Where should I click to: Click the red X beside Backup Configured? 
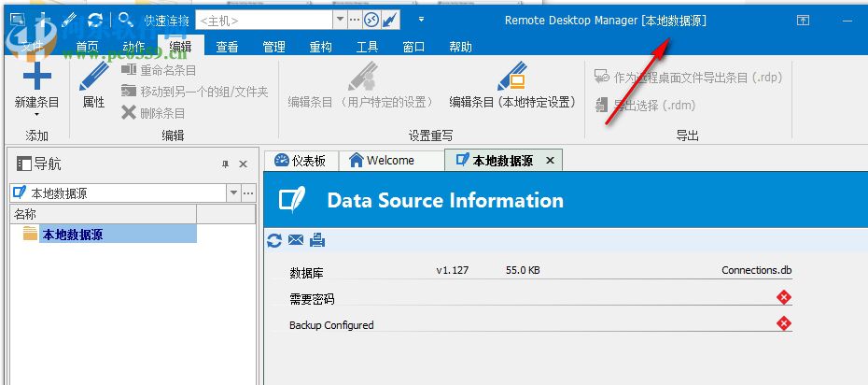pyautogui.click(x=784, y=323)
